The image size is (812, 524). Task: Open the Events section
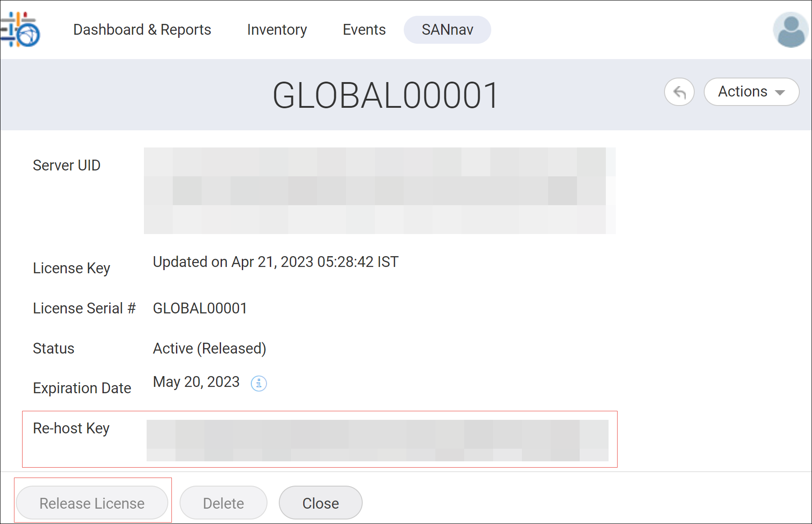pyautogui.click(x=364, y=30)
